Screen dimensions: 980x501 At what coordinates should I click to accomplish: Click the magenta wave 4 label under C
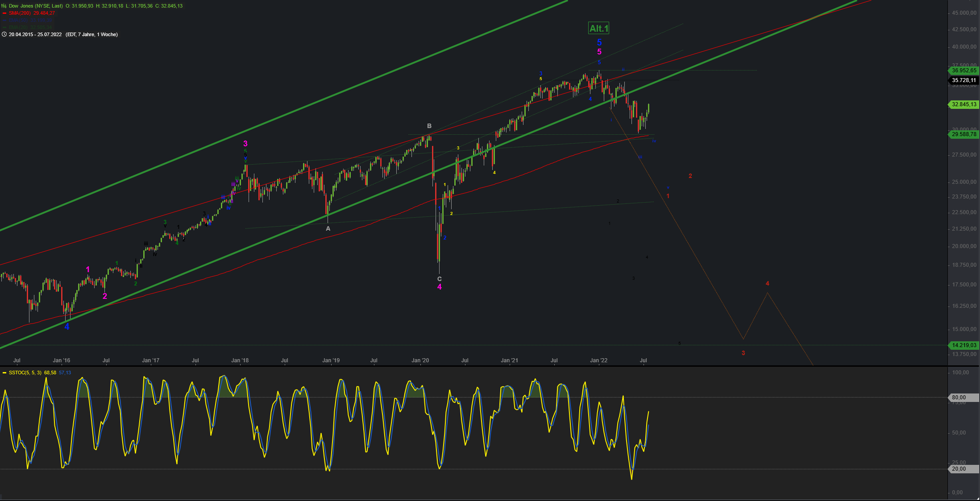pyautogui.click(x=440, y=287)
